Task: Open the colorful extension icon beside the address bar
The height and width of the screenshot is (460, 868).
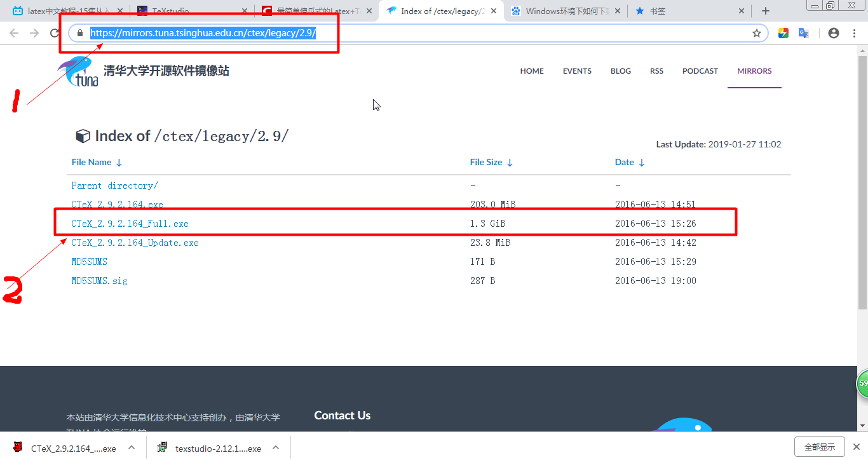Action: [x=783, y=33]
